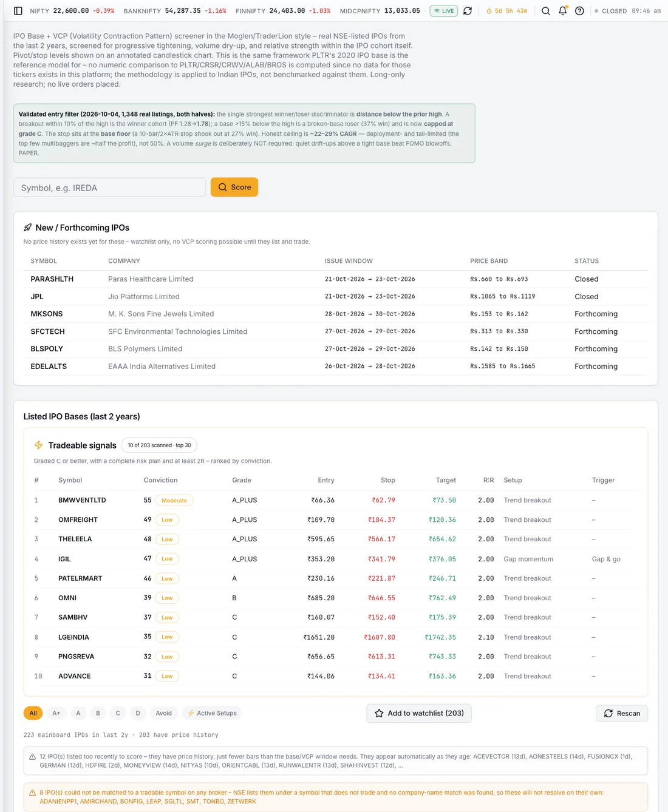
Task: Open the OMFREIGHT symbol
Action: point(78,519)
